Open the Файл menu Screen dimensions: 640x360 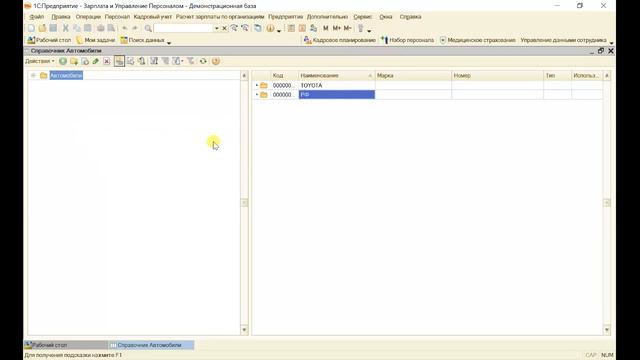pos(37,17)
